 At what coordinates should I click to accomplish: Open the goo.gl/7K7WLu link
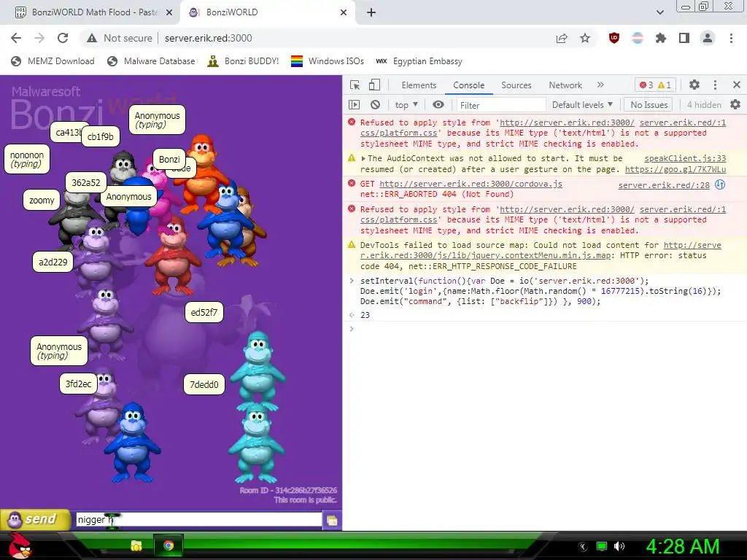coord(676,169)
